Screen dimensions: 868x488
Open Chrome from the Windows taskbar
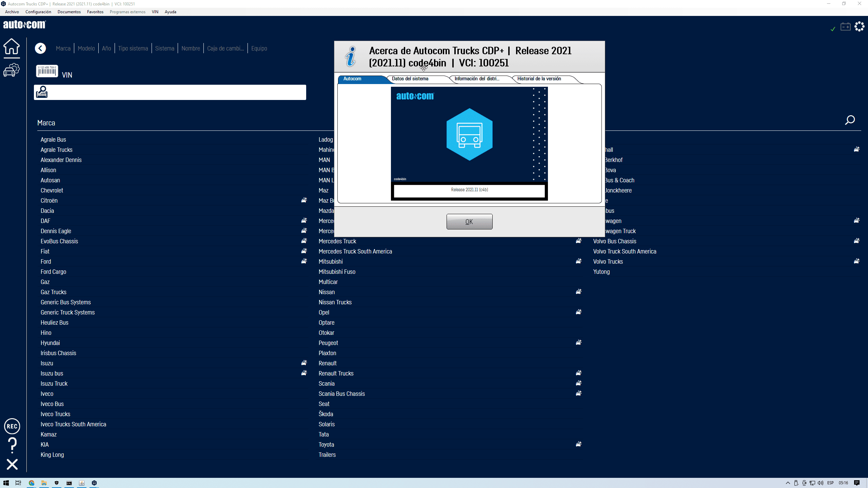[x=32, y=483]
